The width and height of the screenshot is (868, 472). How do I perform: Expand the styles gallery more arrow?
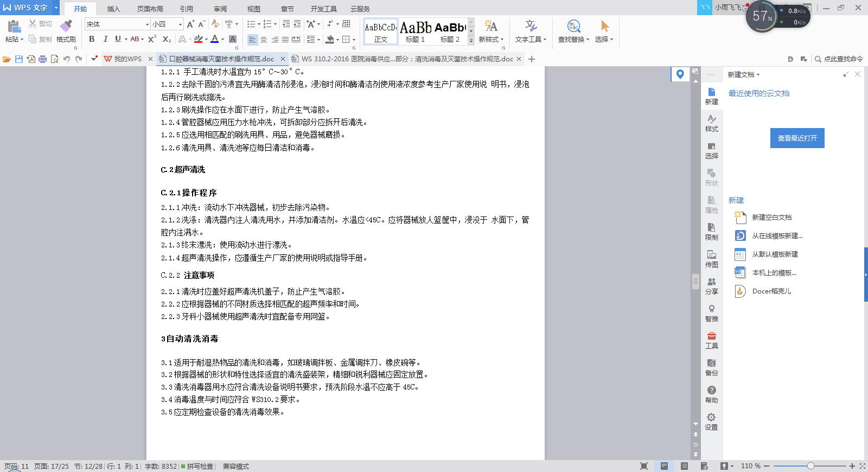pyautogui.click(x=471, y=41)
